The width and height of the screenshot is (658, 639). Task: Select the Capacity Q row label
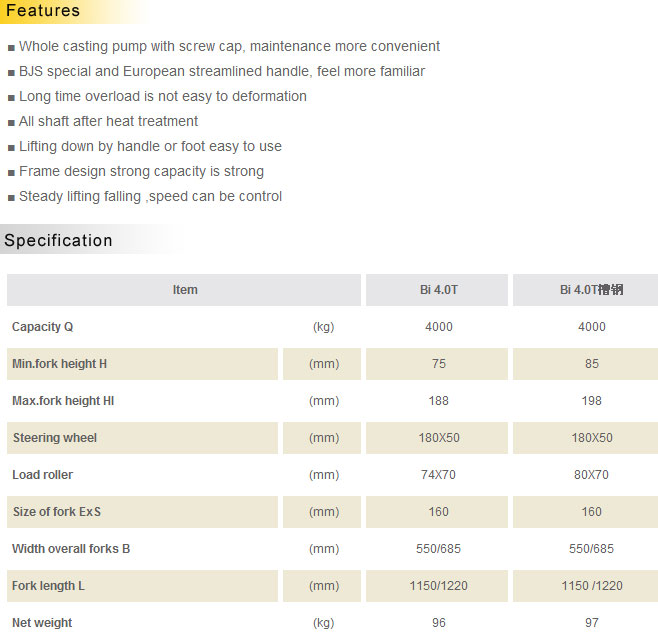pos(42,327)
